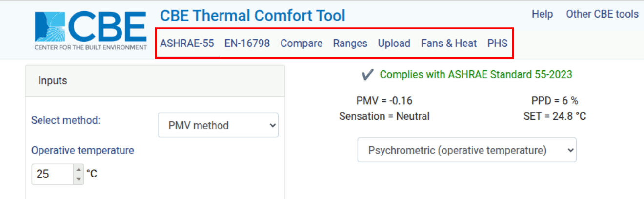
Task: Click the Operative temperature label
Action: coord(82,150)
